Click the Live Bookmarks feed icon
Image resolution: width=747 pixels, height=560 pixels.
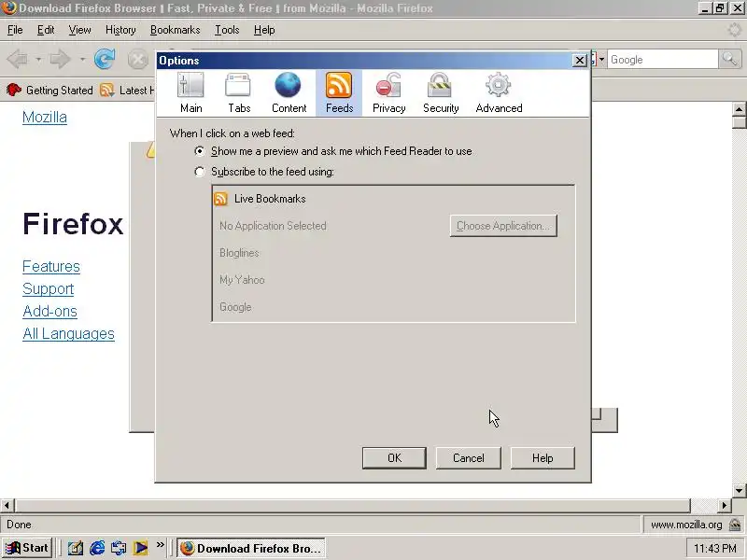(x=220, y=199)
